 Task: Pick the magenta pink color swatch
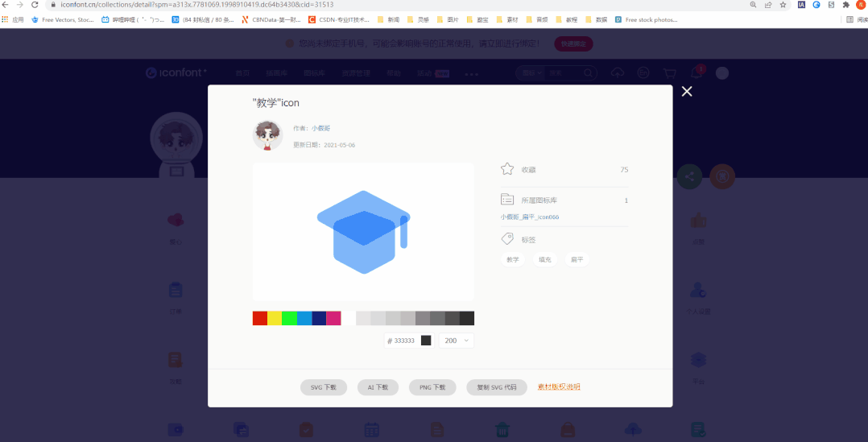(334, 319)
